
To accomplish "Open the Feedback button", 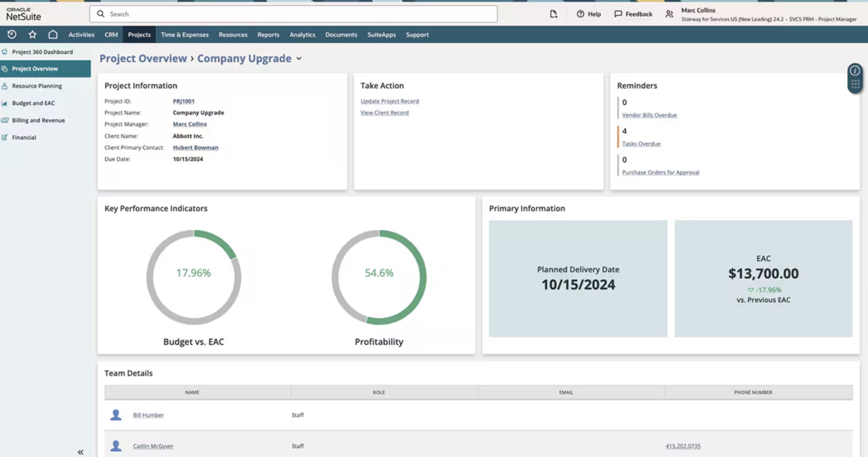I will [x=633, y=14].
